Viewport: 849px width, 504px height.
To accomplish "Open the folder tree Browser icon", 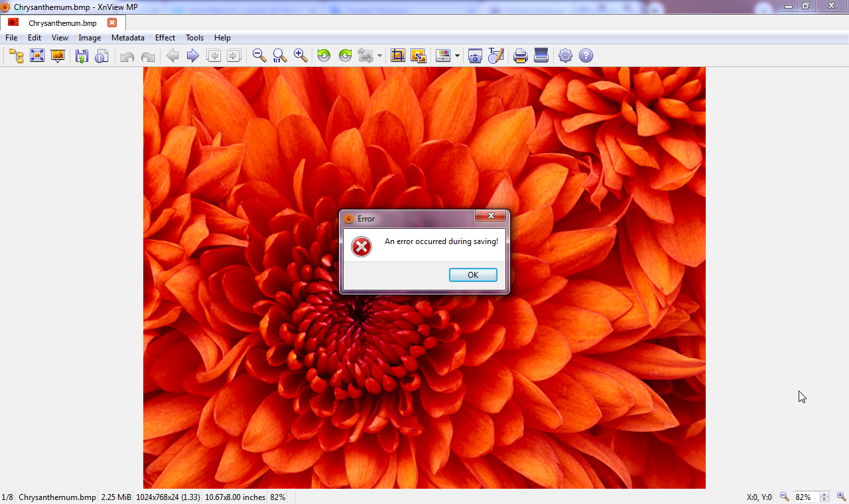I will point(17,56).
